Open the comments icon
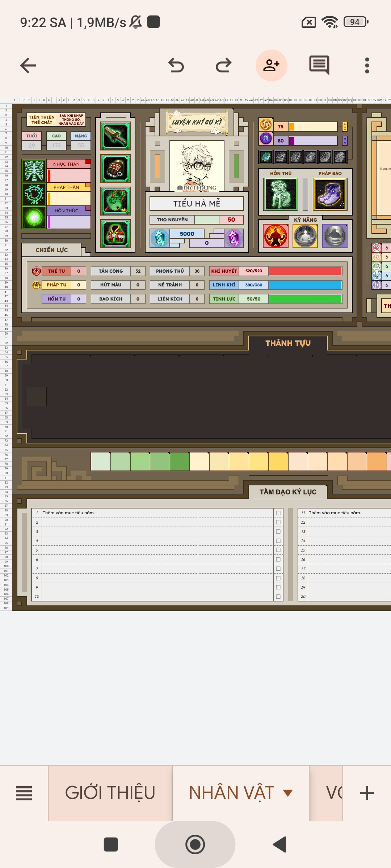Image resolution: width=391 pixels, height=868 pixels. coord(319,65)
